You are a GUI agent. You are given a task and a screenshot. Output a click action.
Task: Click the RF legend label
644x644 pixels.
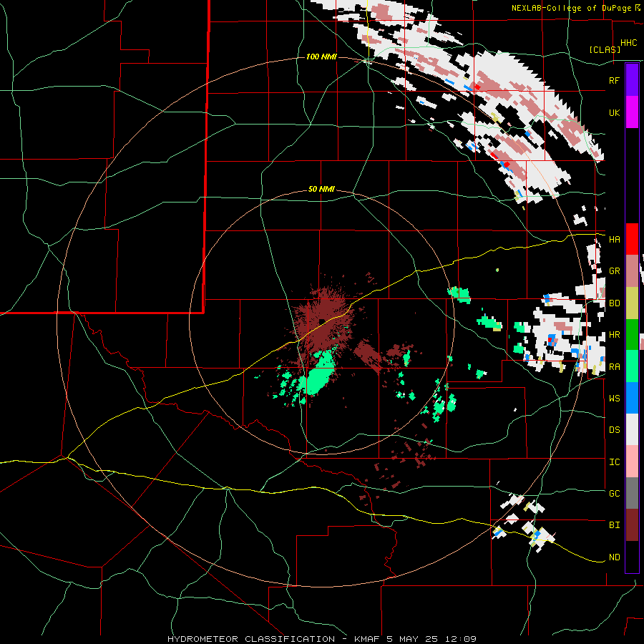[x=614, y=81]
